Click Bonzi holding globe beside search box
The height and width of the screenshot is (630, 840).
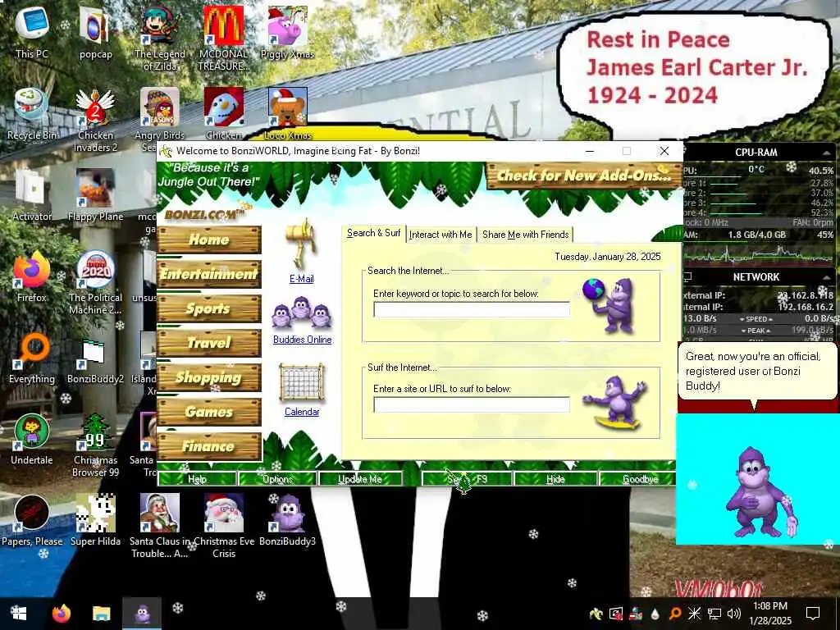pos(609,305)
